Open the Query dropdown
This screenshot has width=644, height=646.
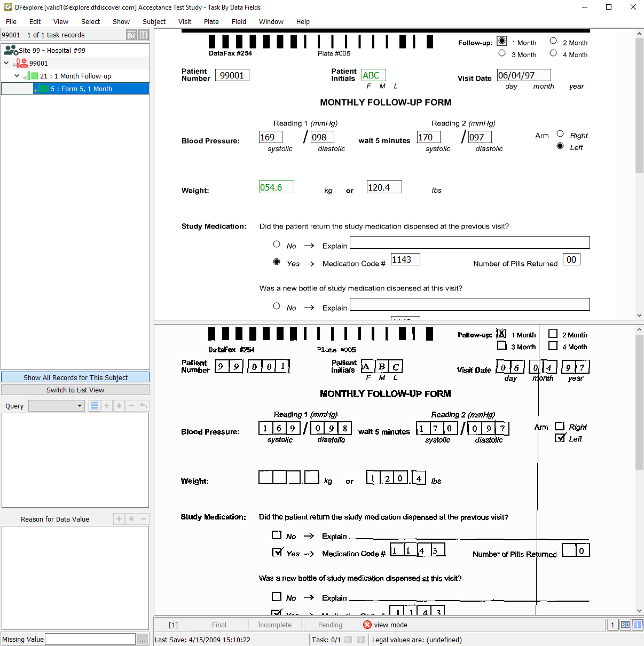pyautogui.click(x=57, y=406)
